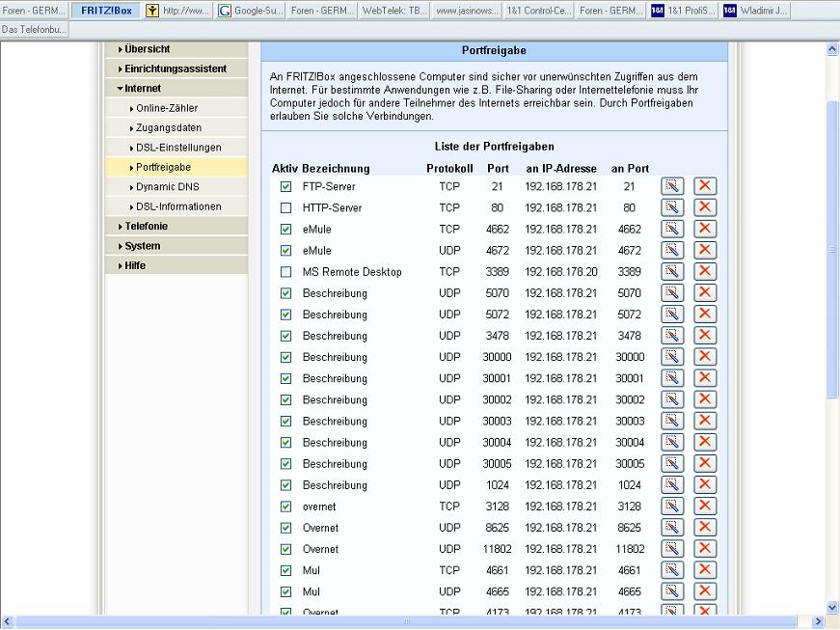Toggle the overnet TCP 3128 checkbox
Screen dimensions: 840x630
[286, 507]
